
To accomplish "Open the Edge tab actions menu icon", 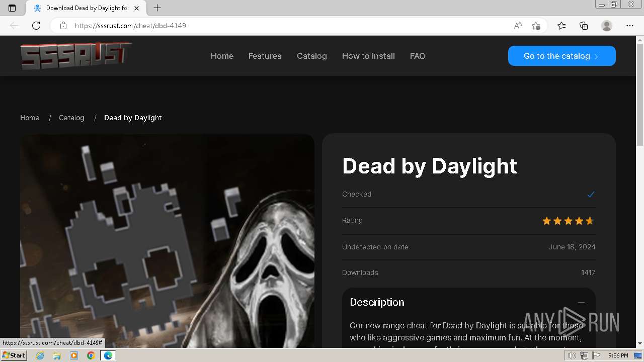I will tap(12, 8).
